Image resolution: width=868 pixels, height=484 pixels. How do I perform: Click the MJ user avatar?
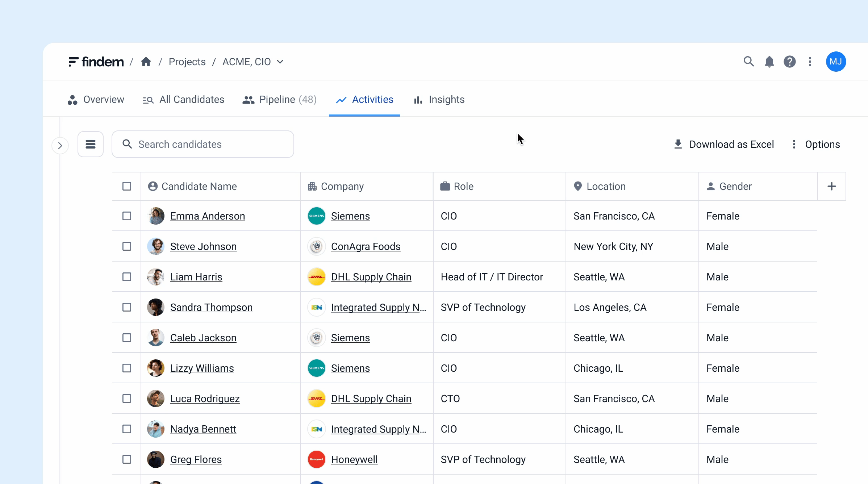(x=836, y=62)
